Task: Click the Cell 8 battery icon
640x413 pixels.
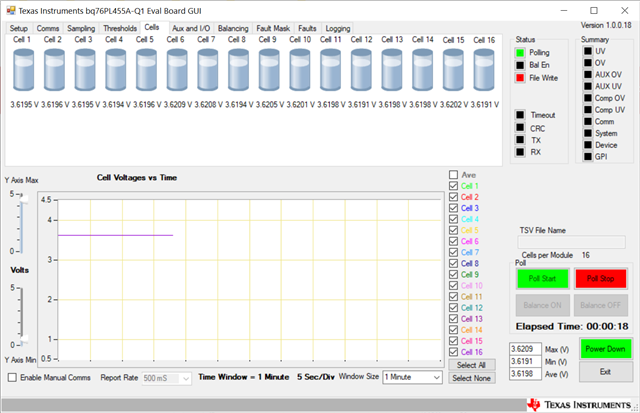Action: click(x=238, y=70)
